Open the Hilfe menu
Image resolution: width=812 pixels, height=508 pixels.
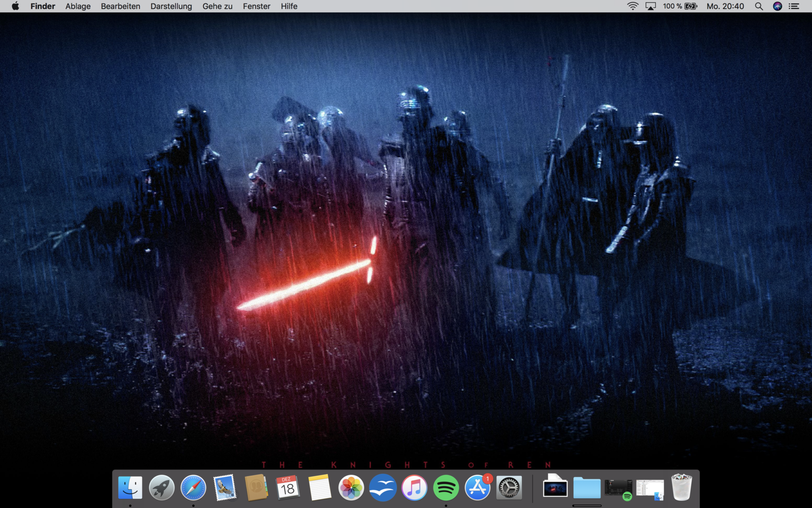[289, 6]
